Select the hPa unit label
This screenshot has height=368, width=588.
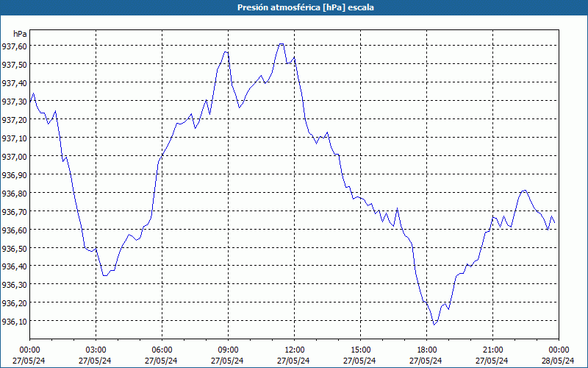pyautogui.click(x=20, y=34)
